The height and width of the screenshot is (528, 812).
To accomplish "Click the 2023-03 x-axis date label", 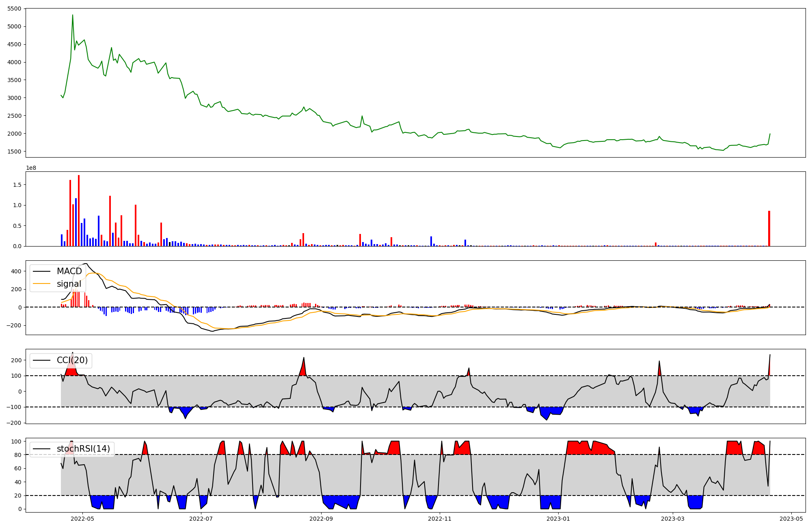I will tap(673, 519).
